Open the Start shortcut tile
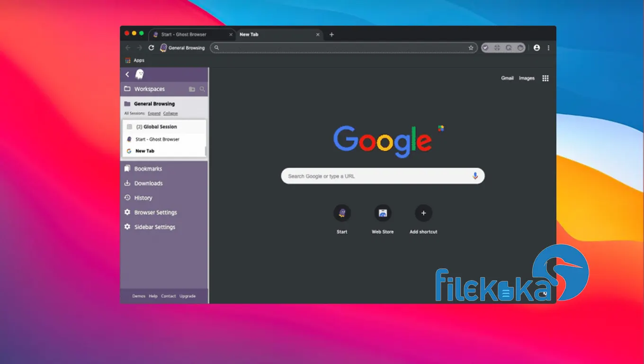Screen dimensions: 644x364 coord(342,219)
